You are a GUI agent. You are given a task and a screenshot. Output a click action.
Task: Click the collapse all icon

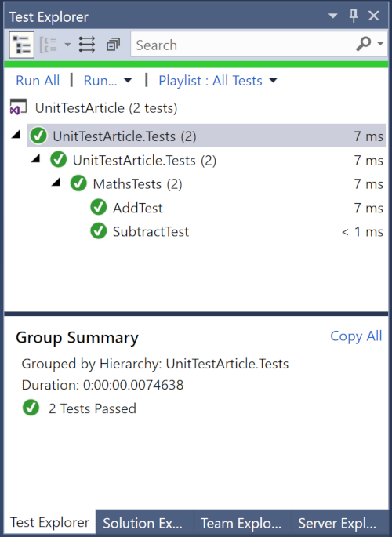114,45
